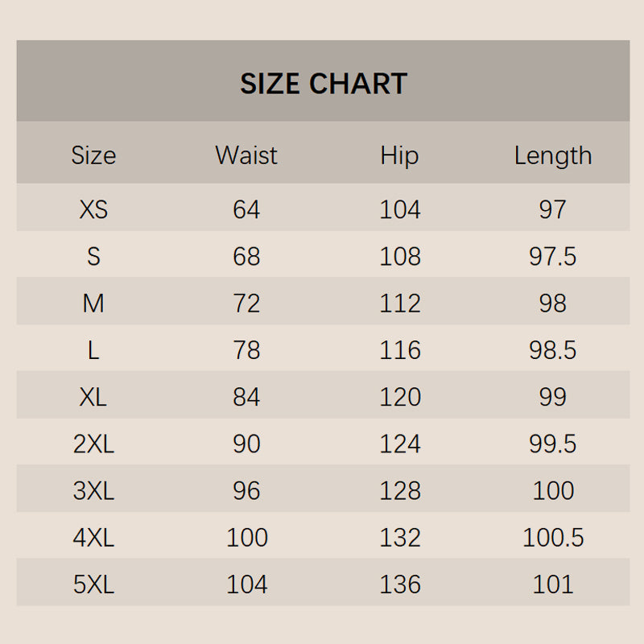Click the Waist column header
644x644 pixels.
[246, 155]
